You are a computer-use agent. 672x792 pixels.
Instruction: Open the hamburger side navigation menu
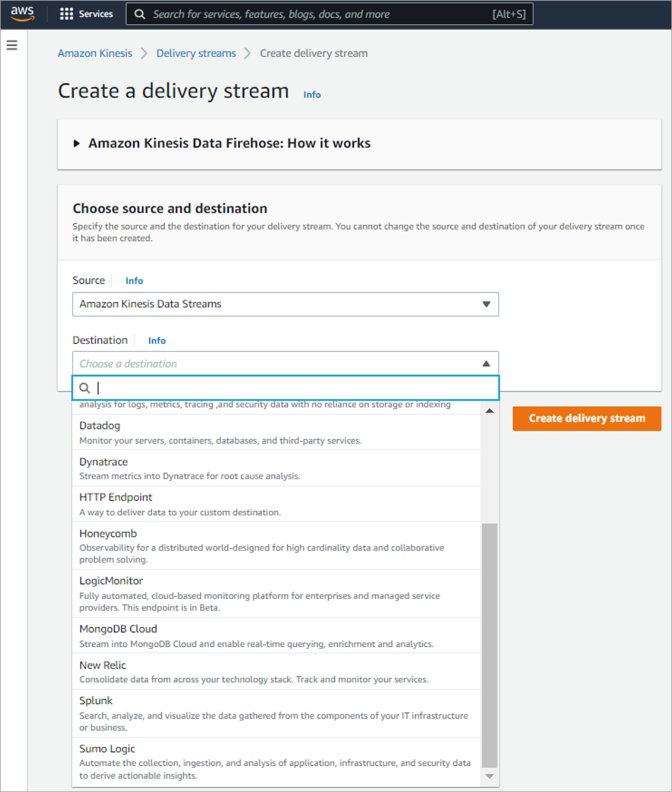point(12,45)
